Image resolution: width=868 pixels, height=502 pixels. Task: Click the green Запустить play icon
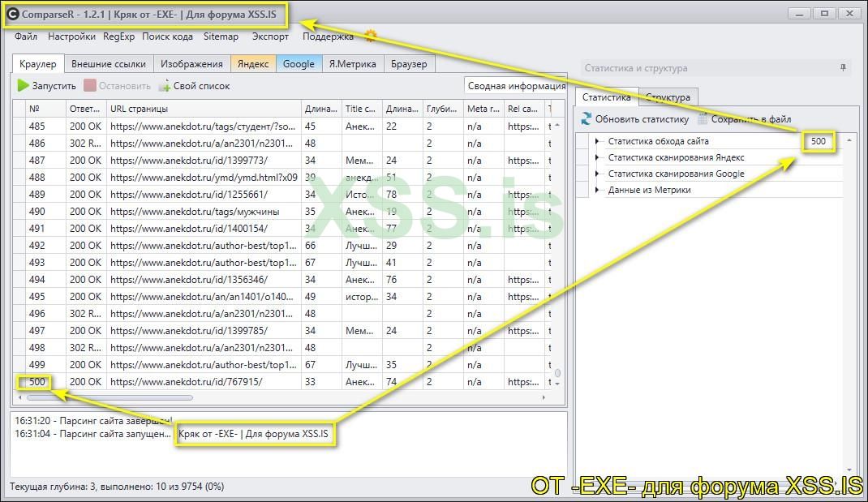coord(24,85)
